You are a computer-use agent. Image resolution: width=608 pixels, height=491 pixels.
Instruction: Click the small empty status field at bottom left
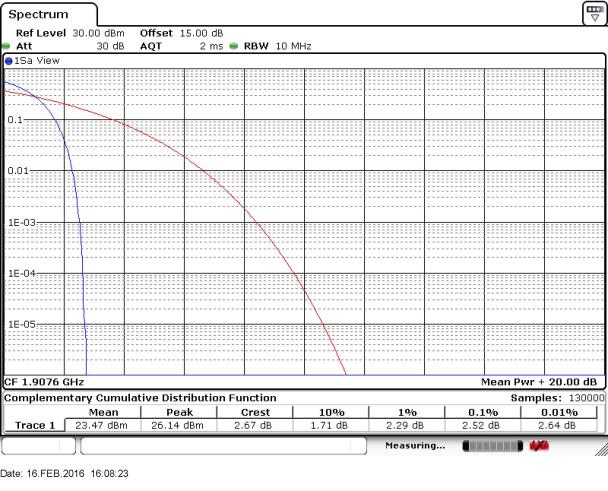(x=39, y=446)
